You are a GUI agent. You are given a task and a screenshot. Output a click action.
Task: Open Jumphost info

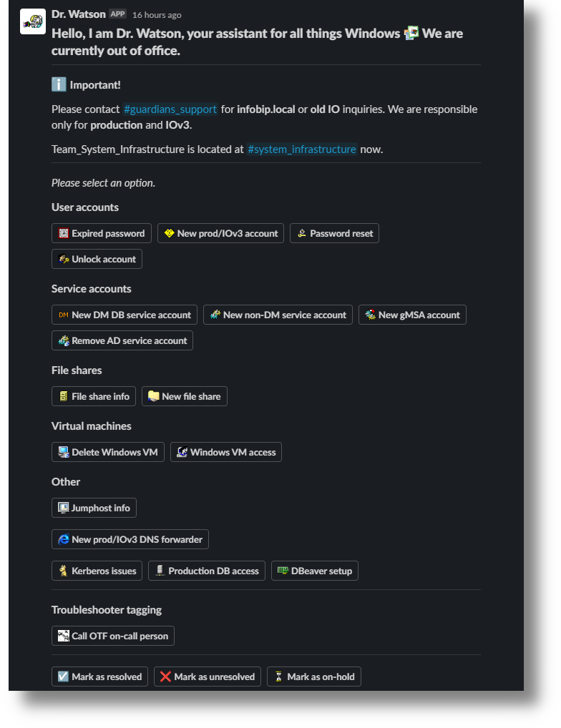tap(94, 508)
